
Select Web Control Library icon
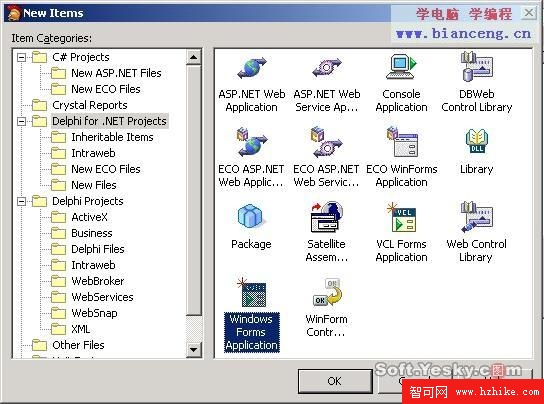coord(476,217)
